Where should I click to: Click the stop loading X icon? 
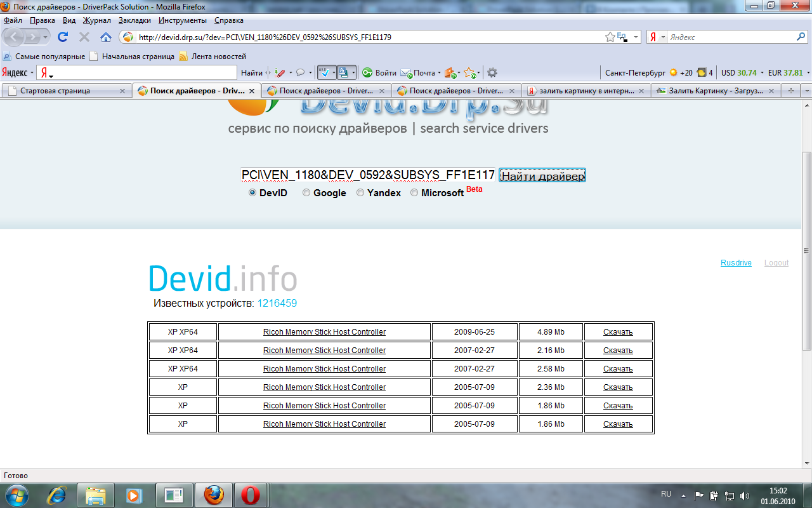pos(84,37)
